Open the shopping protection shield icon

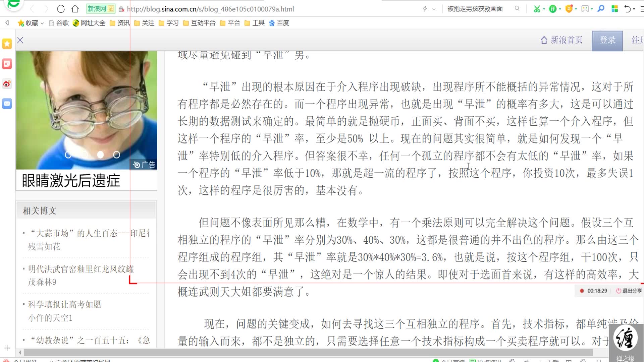pyautogui.click(x=569, y=9)
